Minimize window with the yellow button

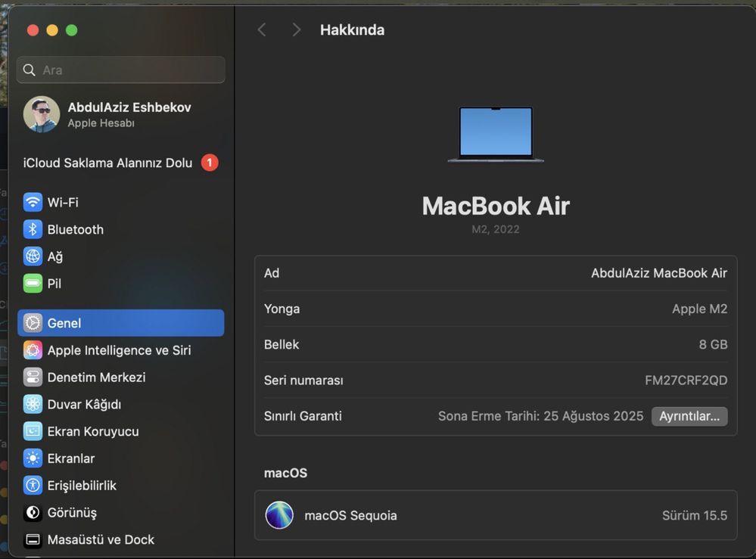(x=52, y=30)
